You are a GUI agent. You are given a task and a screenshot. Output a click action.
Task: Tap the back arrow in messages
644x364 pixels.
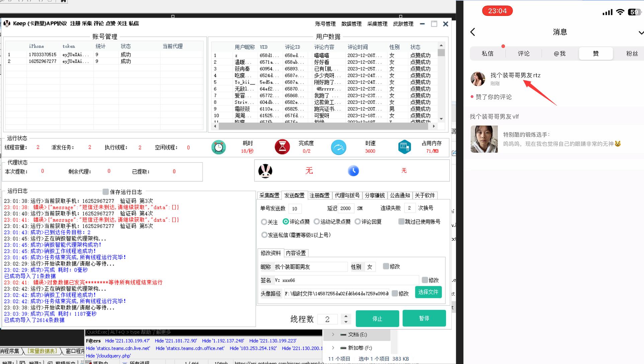[473, 32]
